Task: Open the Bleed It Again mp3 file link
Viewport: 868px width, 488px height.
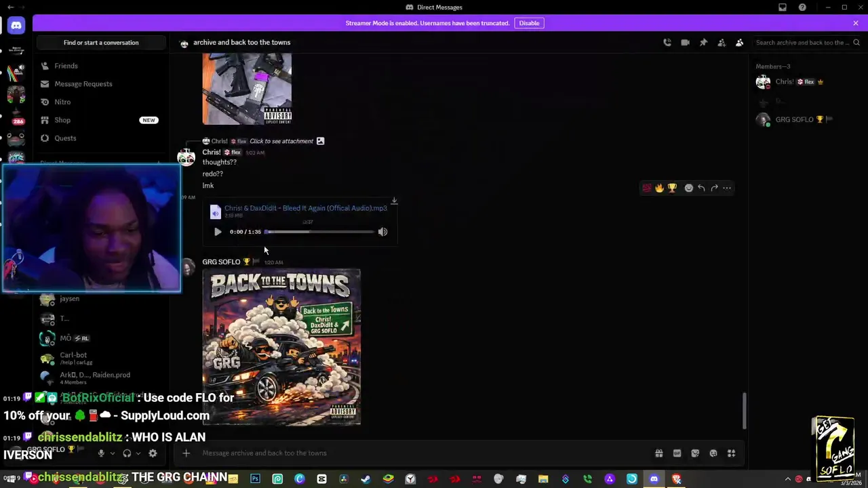Action: tap(306, 208)
